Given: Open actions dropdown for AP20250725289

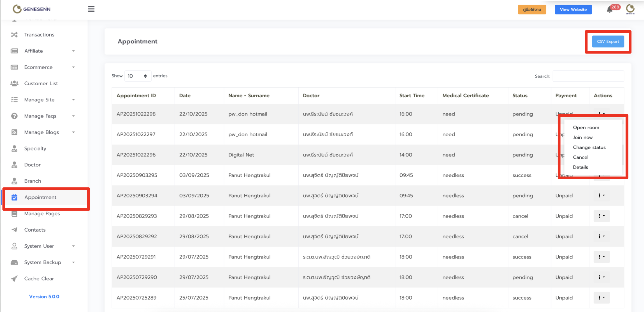Looking at the screenshot, I should (x=601, y=298).
